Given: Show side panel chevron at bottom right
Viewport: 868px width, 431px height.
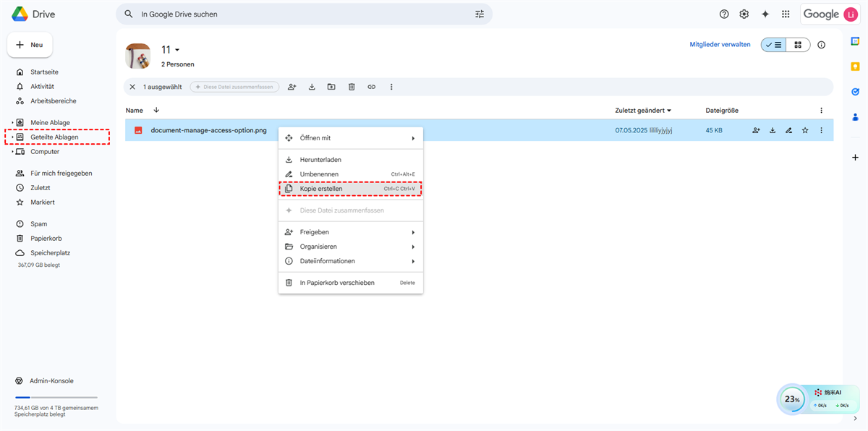Looking at the screenshot, I should pos(855,419).
